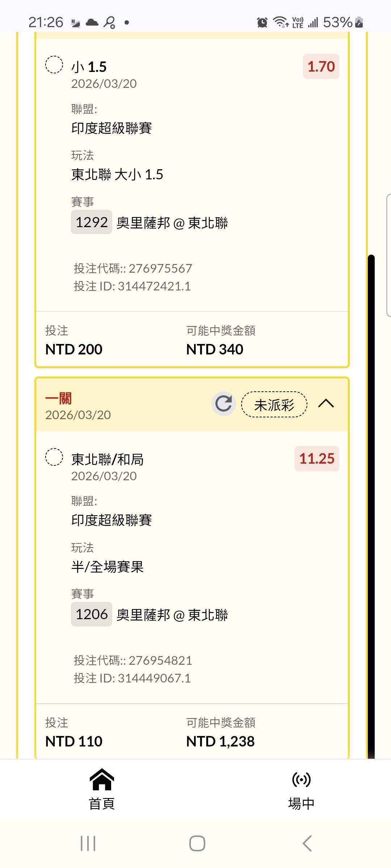Open match code 1292 badge
Image resolution: width=391 pixels, height=868 pixels.
[x=92, y=222]
